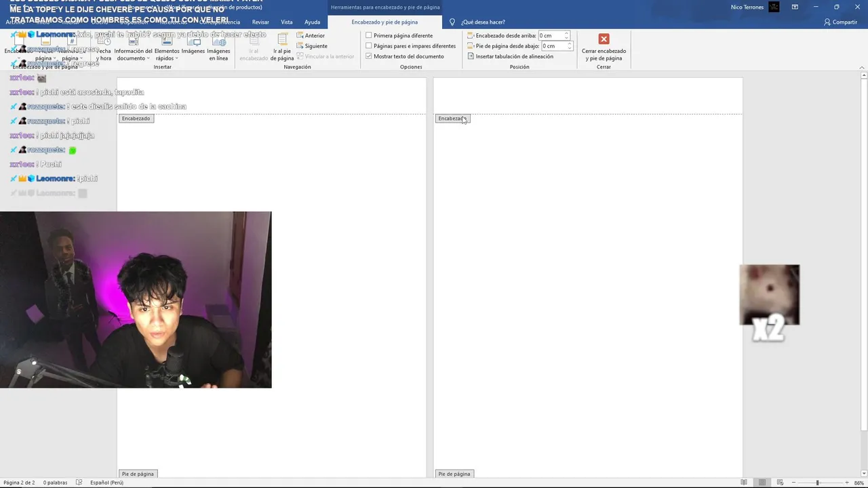Viewport: 868px width, 488px height.
Task: Click zoom in plus button
Action: pos(847,483)
